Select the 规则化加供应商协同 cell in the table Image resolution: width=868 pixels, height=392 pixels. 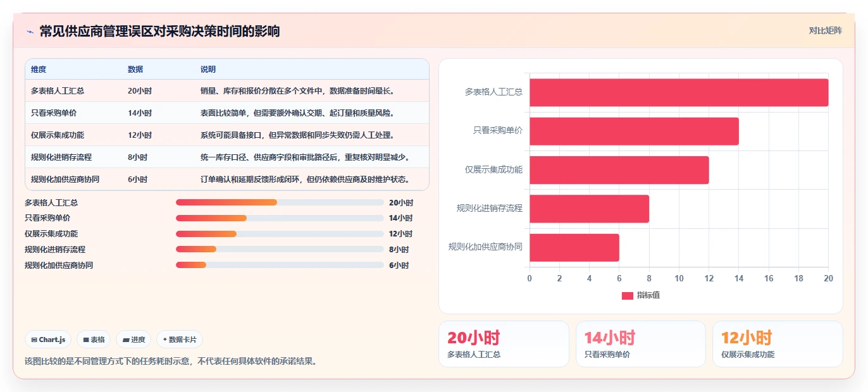(x=65, y=180)
